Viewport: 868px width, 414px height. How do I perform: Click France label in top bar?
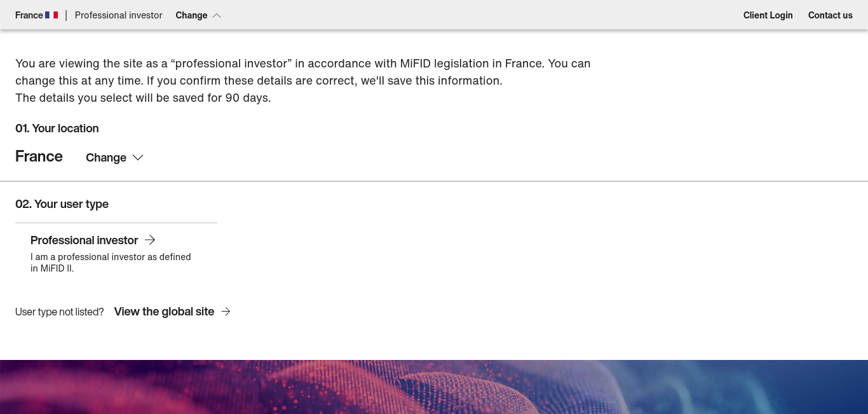(x=29, y=15)
